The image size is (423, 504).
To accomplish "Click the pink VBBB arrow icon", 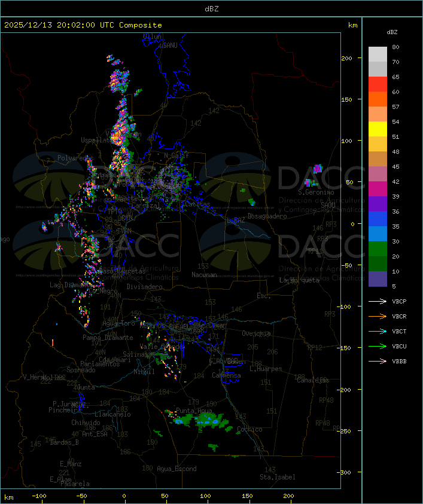I will tap(378, 361).
